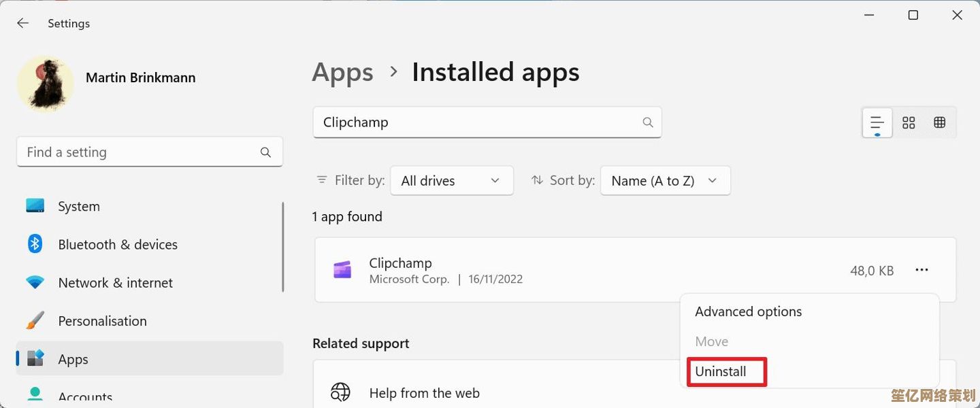Open the System settings category
The height and width of the screenshot is (408, 980).
pos(78,206)
